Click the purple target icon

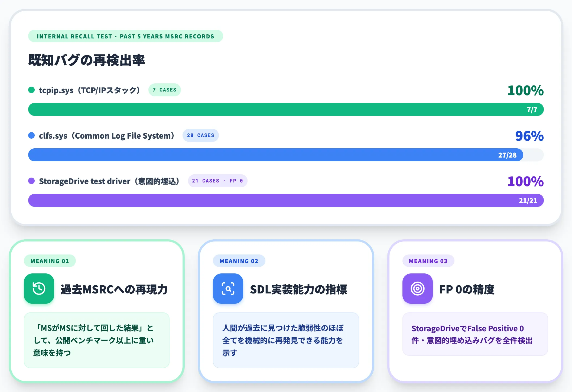point(418,289)
